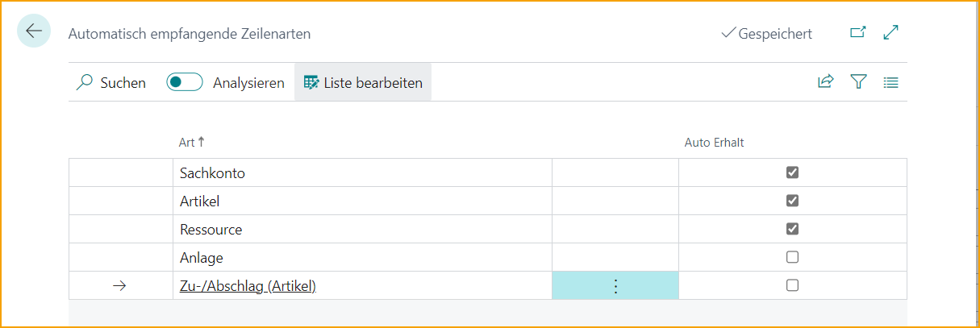Screen dimensions: 980x328
Task: Click the Gespeichert status indicator
Action: [x=767, y=34]
